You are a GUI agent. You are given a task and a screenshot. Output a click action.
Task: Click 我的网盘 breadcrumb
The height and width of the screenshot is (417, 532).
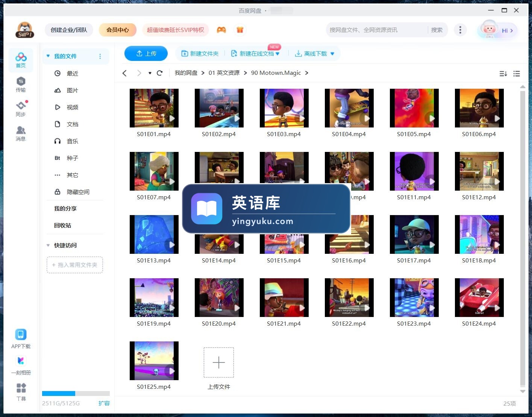[186, 73]
